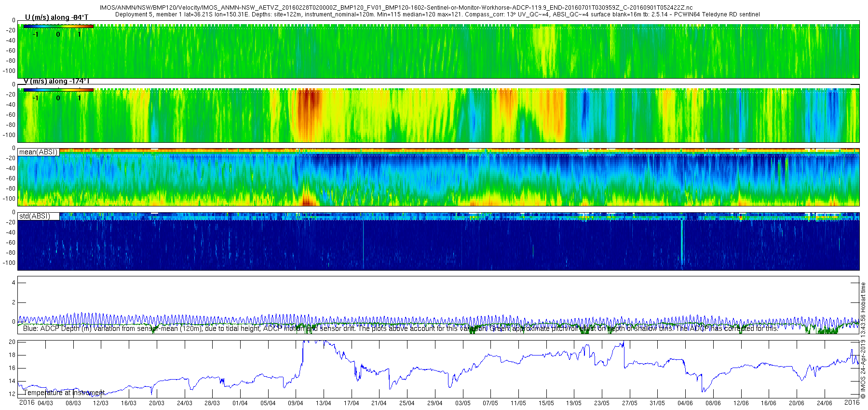The height and width of the screenshot is (410, 868).
Task: Click the -80 depth tick on std(ABSI) panel
Action: coord(10,253)
